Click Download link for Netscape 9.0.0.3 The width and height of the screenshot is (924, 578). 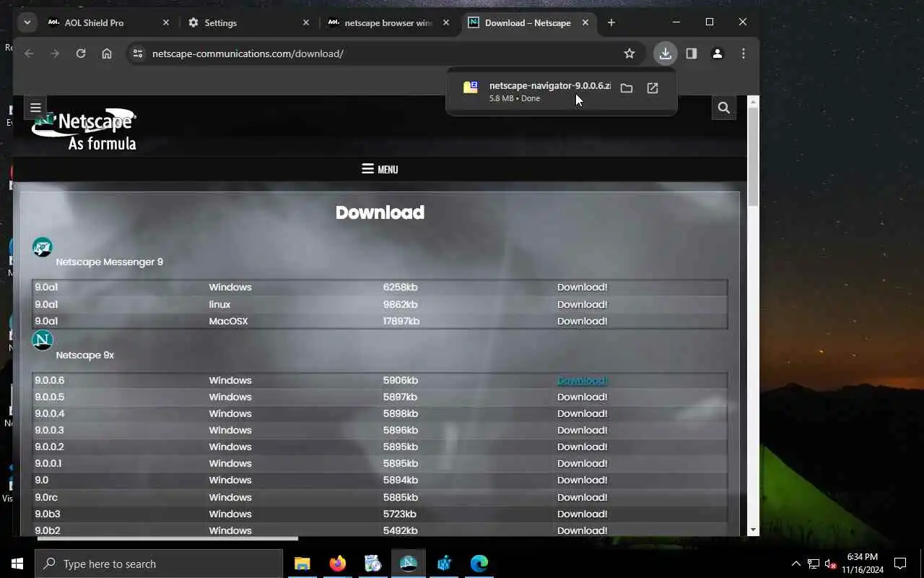(582, 430)
